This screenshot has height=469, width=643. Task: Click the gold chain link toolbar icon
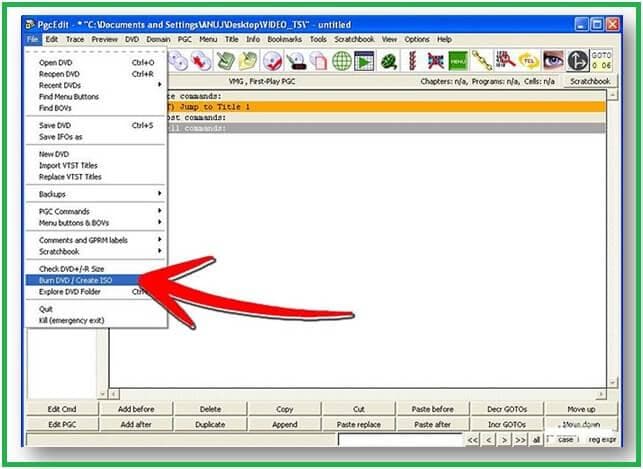coord(482,61)
